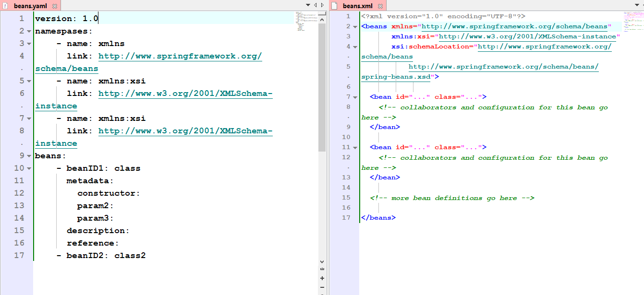Click the scroll tabs right arrow
The width and height of the screenshot is (644, 295).
(x=323, y=5)
